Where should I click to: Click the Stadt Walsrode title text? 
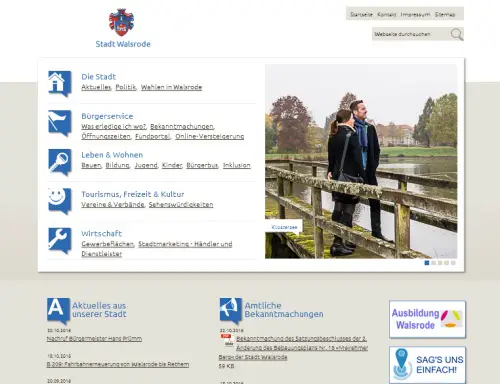[x=123, y=44]
